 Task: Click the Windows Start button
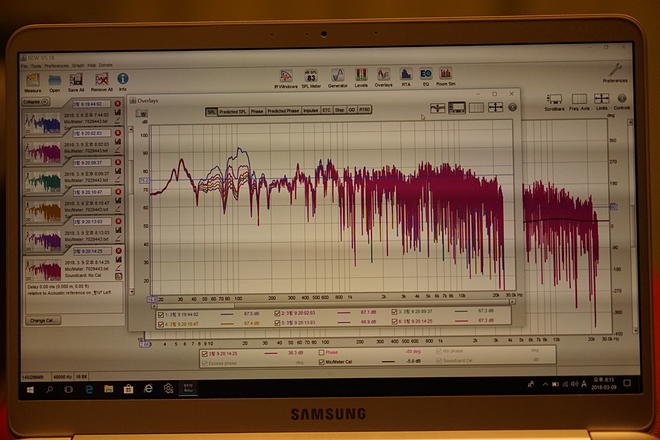point(30,390)
